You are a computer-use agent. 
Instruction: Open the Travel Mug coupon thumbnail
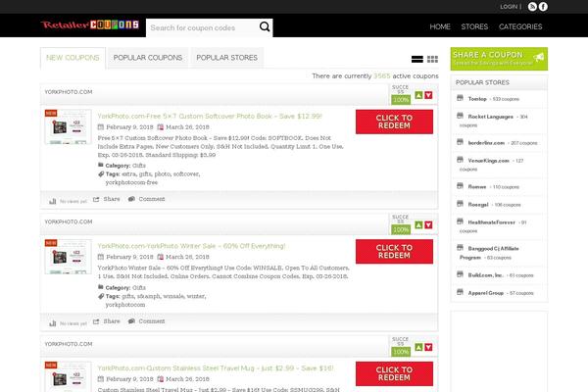68,376
